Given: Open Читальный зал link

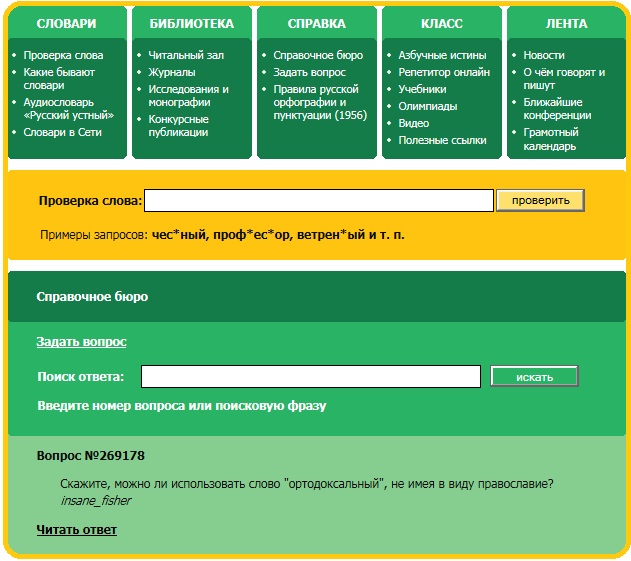Looking at the screenshot, I should pos(186,55).
